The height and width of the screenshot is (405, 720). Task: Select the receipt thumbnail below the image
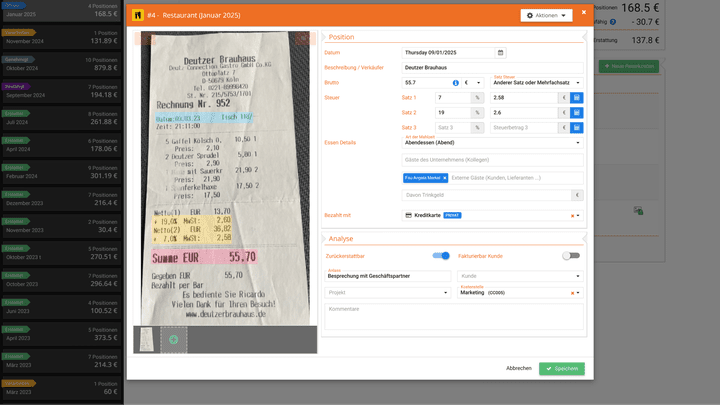coord(146,339)
